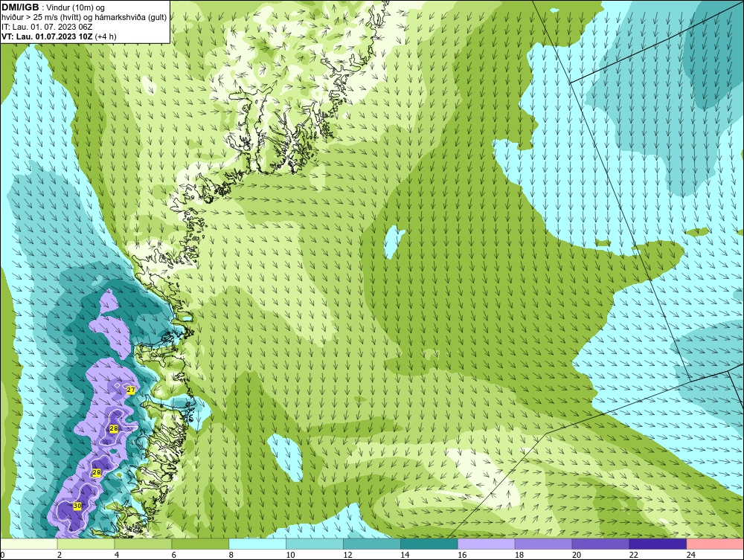Select the 2–4 m/s light green swatch

(86, 544)
